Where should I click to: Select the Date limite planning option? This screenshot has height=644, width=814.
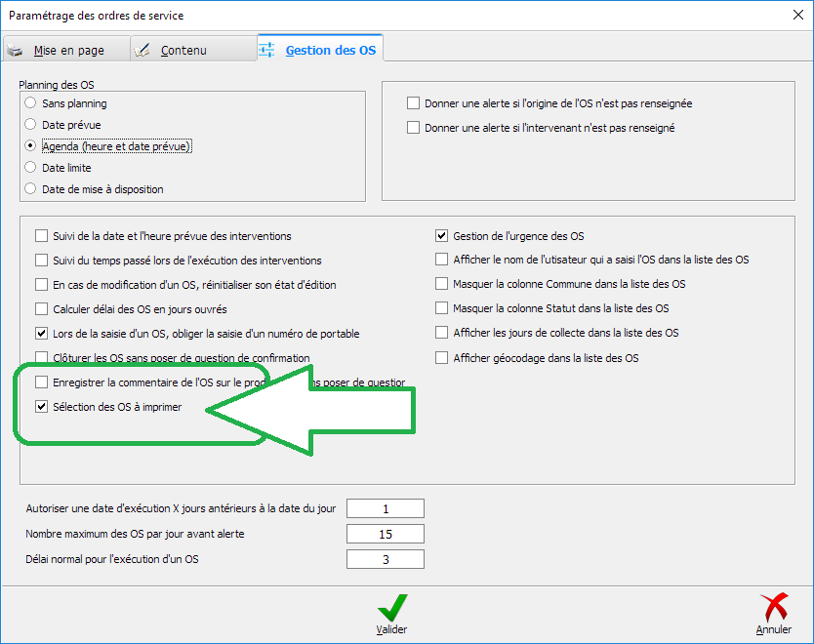[x=31, y=168]
